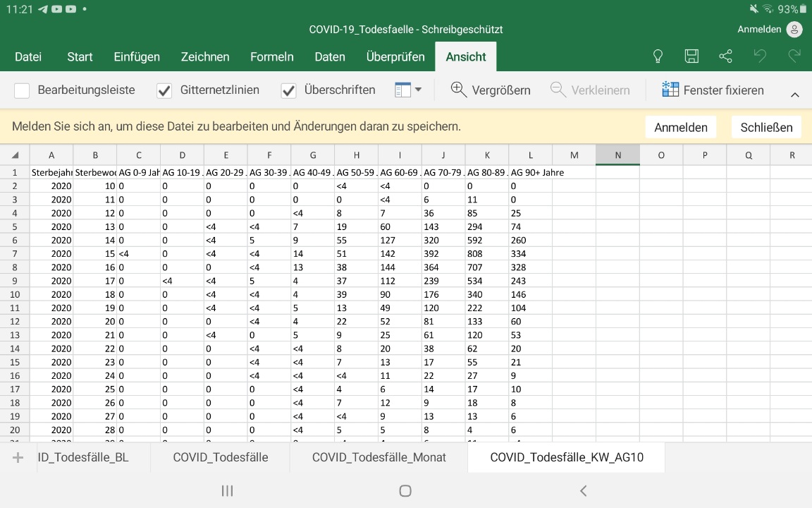Screen dimensions: 812x508
Task: Click the freeze panes icon
Action: coord(670,90)
